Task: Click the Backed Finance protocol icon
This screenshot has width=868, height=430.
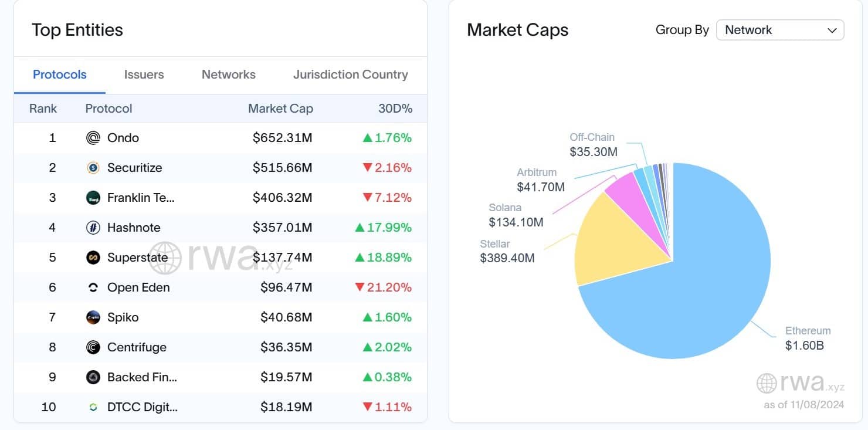Action: pyautogui.click(x=92, y=377)
